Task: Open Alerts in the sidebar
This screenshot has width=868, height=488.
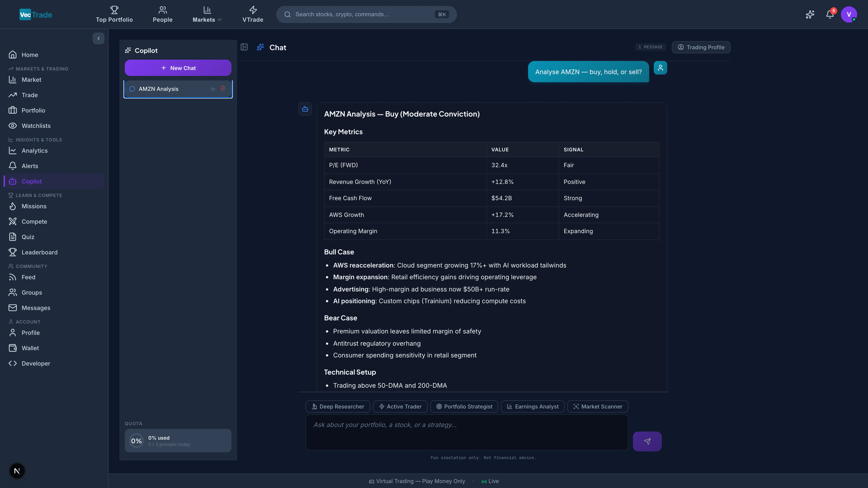Action: [x=54, y=166]
